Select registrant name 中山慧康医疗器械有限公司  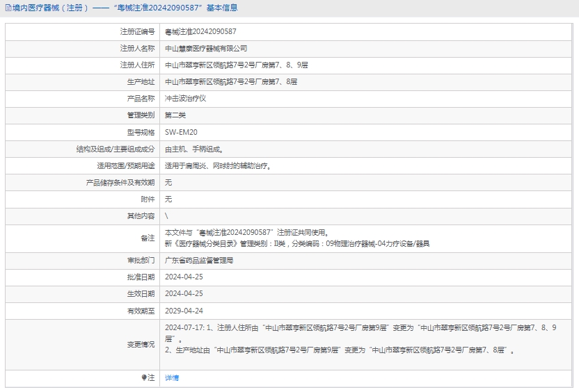206,49
